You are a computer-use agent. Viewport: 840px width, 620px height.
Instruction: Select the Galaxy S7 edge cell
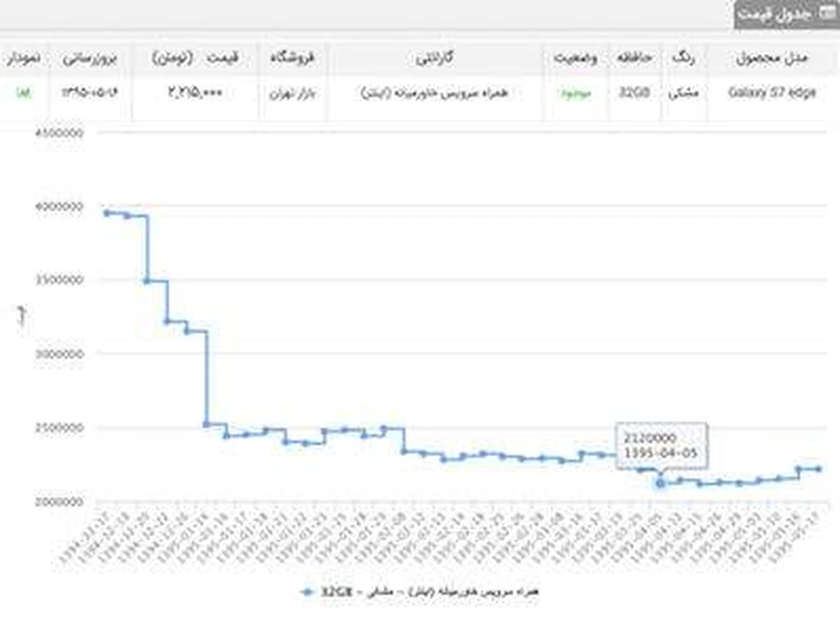(772, 93)
